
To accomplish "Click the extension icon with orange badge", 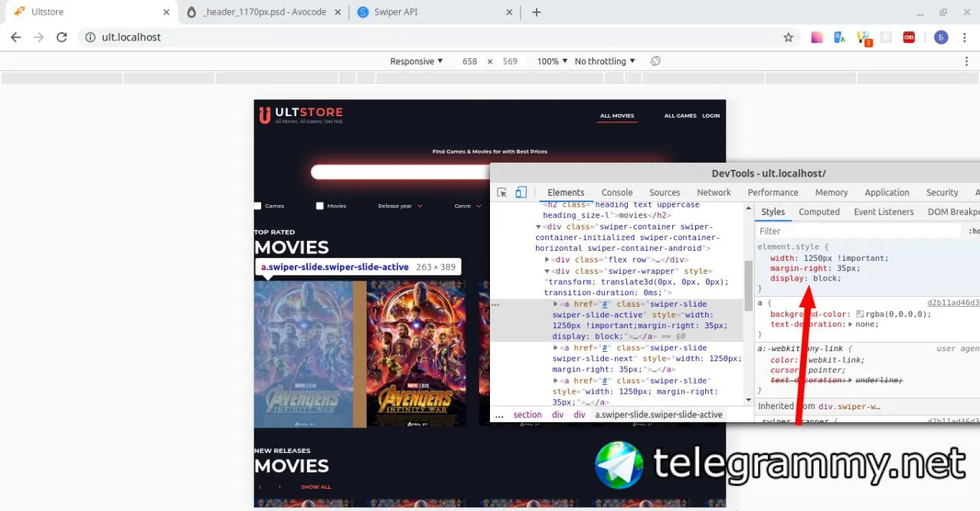I will click(x=864, y=37).
